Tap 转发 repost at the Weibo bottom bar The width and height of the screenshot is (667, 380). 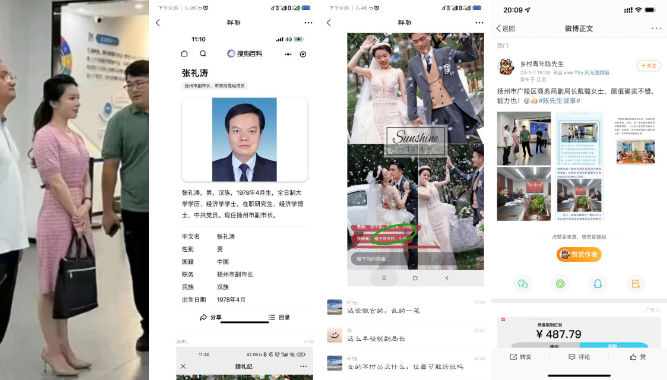point(521,357)
